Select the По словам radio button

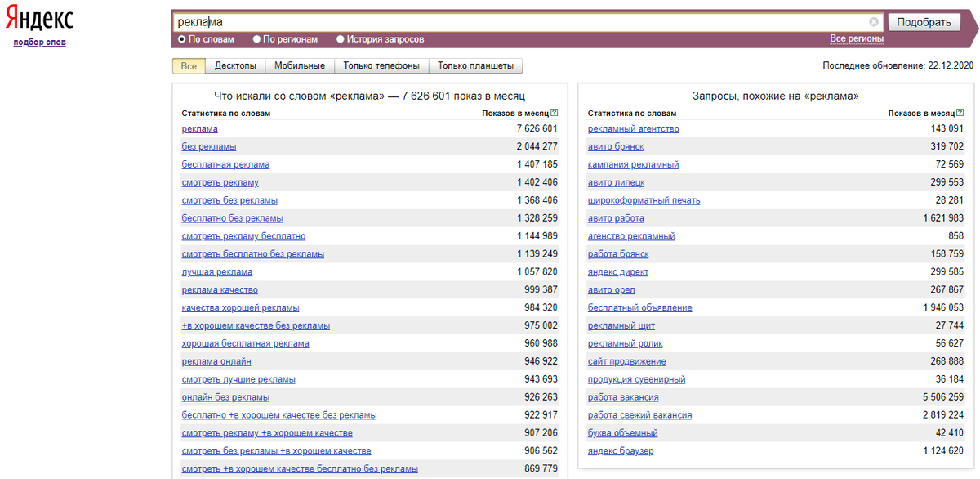tap(182, 38)
